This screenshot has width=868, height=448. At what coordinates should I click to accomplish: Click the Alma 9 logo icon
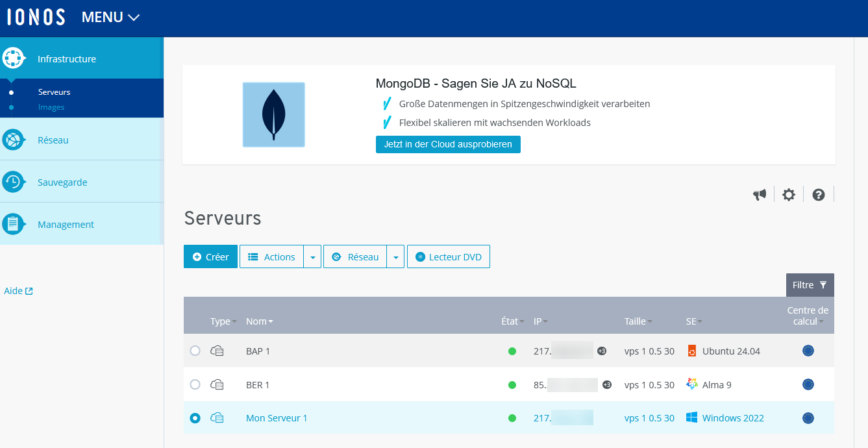[692, 384]
